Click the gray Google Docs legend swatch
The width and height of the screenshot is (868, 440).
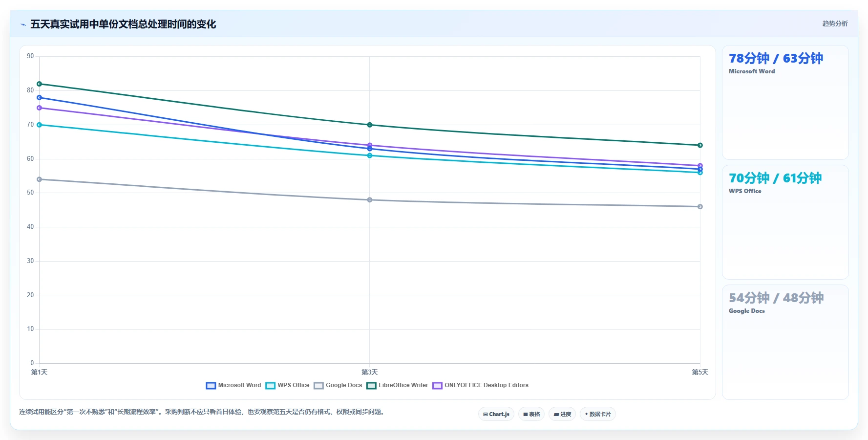coord(319,386)
